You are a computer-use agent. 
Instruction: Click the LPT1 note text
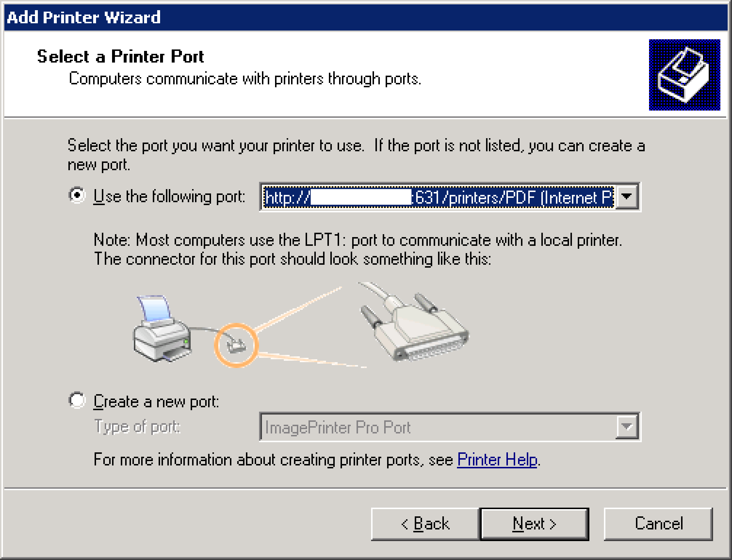(x=358, y=249)
